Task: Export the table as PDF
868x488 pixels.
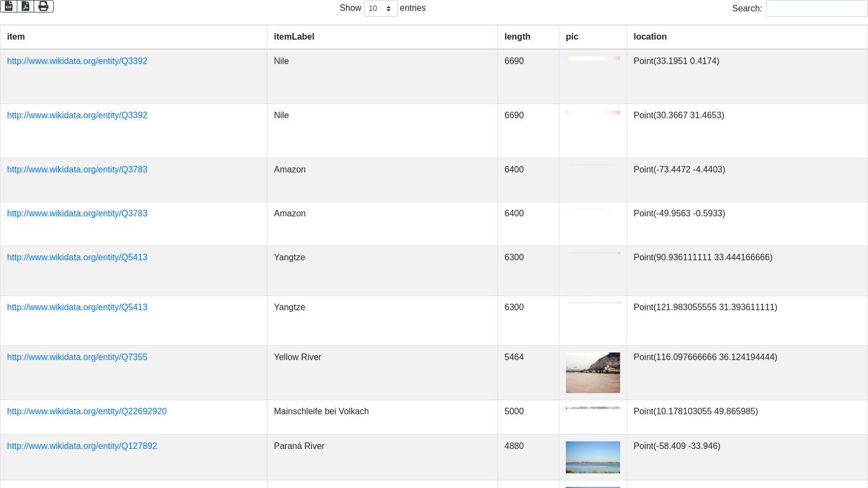Action: (x=25, y=6)
